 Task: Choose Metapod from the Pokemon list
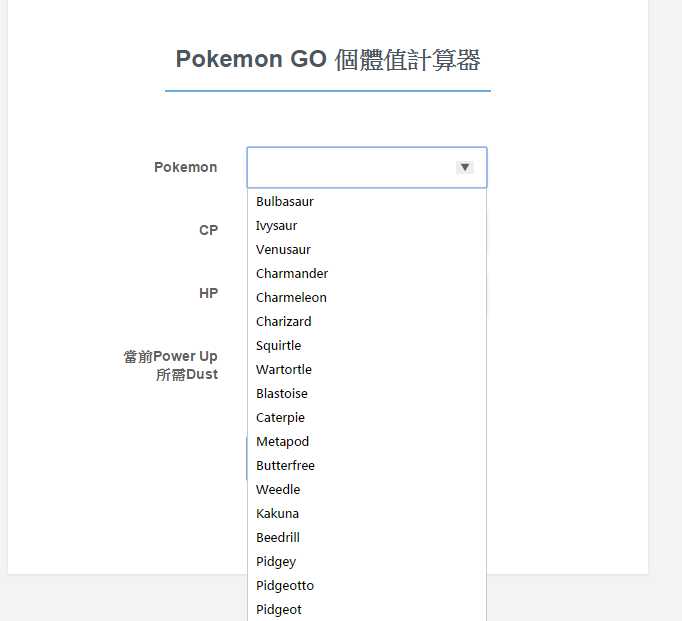(x=283, y=442)
